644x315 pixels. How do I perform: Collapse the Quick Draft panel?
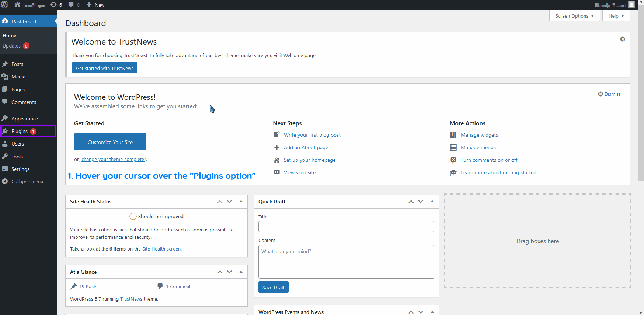tap(432, 202)
